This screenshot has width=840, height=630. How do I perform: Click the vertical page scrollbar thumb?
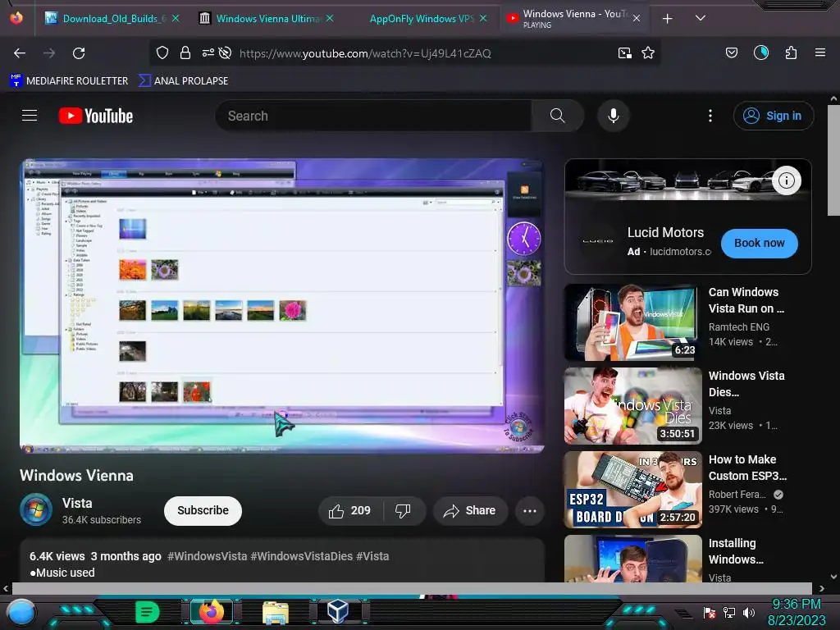point(833,160)
